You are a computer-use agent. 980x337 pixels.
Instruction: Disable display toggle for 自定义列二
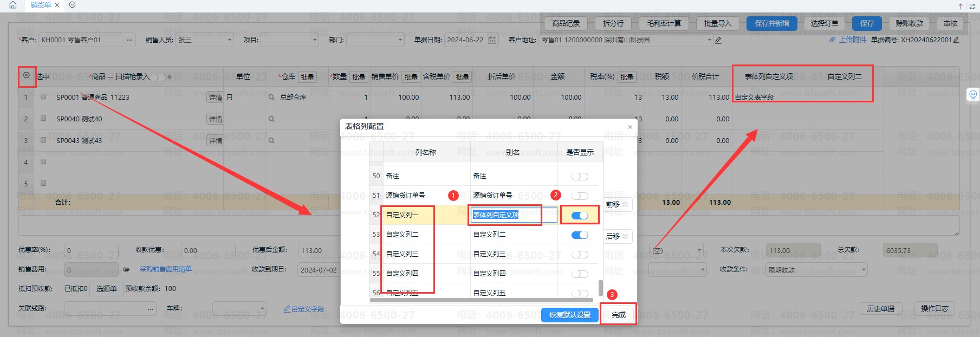coord(579,235)
